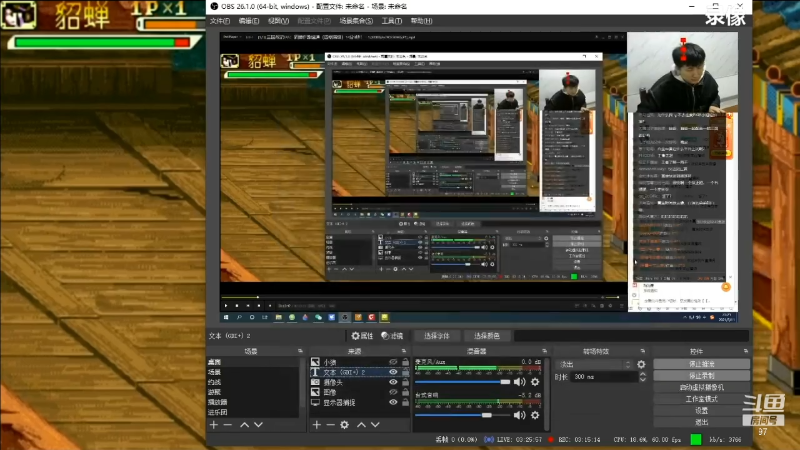Decrease transition duration with down arrow

pyautogui.click(x=643, y=380)
